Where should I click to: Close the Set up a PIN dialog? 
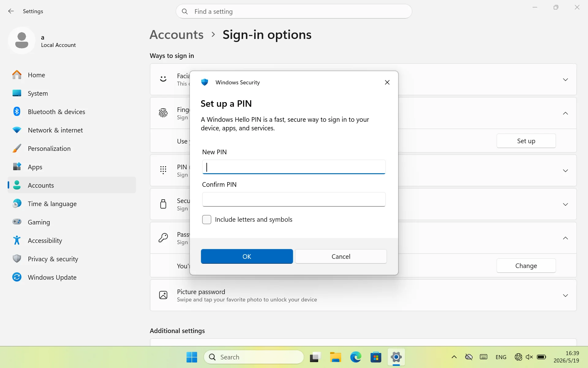point(387,82)
